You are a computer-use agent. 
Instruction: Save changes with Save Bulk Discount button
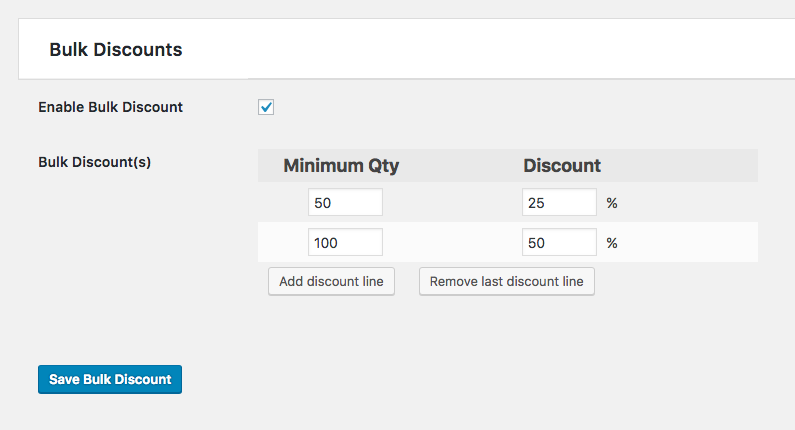110,380
